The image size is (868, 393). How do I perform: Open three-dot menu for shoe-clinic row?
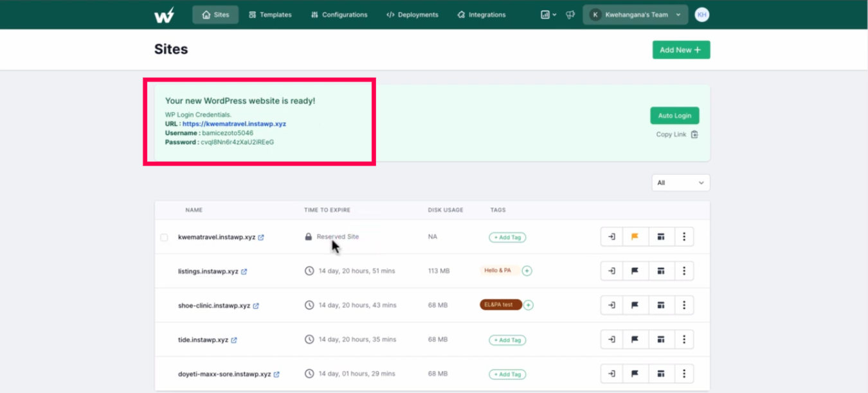[x=684, y=305]
